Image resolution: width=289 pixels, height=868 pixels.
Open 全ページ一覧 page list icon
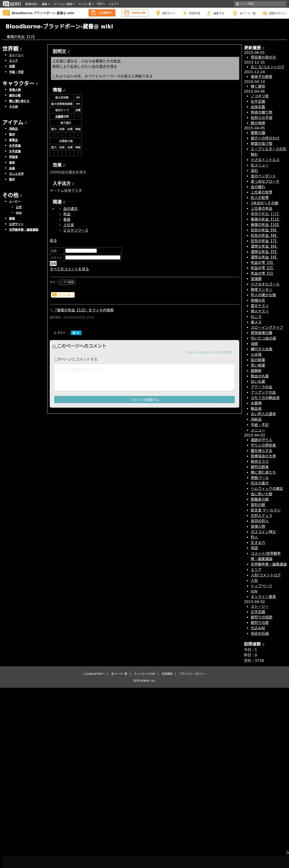coord(235,13)
